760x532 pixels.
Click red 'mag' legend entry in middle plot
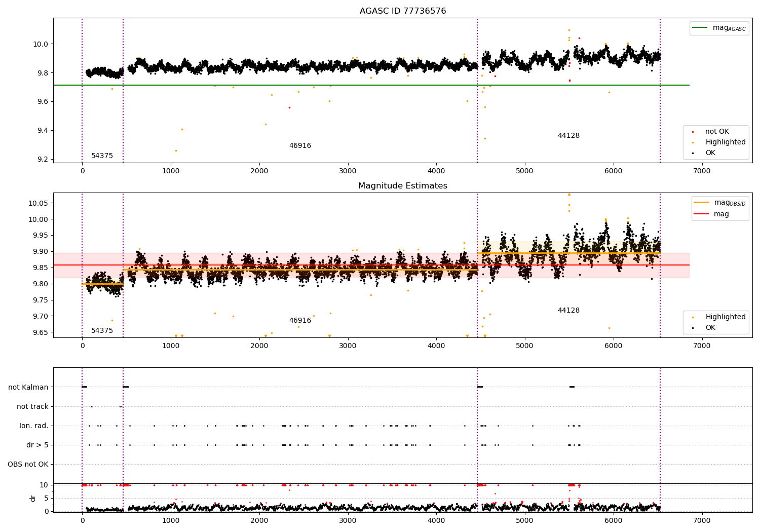pos(712,214)
